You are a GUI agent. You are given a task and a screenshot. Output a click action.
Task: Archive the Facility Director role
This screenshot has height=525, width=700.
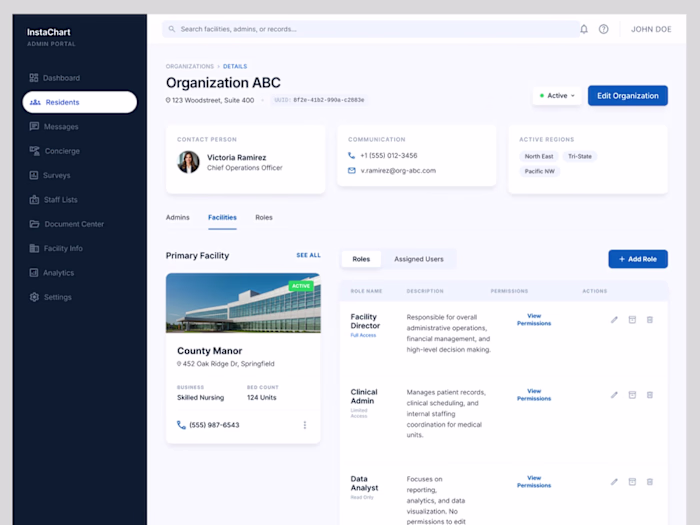pos(632,320)
